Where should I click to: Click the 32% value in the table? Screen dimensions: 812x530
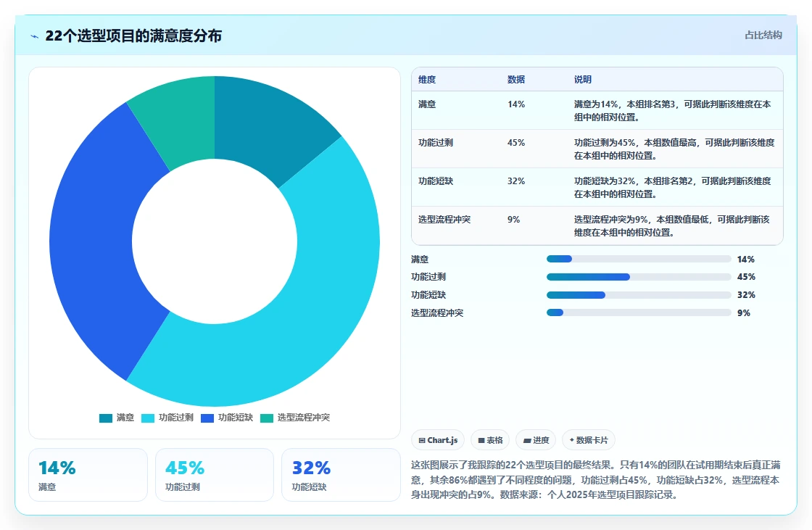point(515,181)
